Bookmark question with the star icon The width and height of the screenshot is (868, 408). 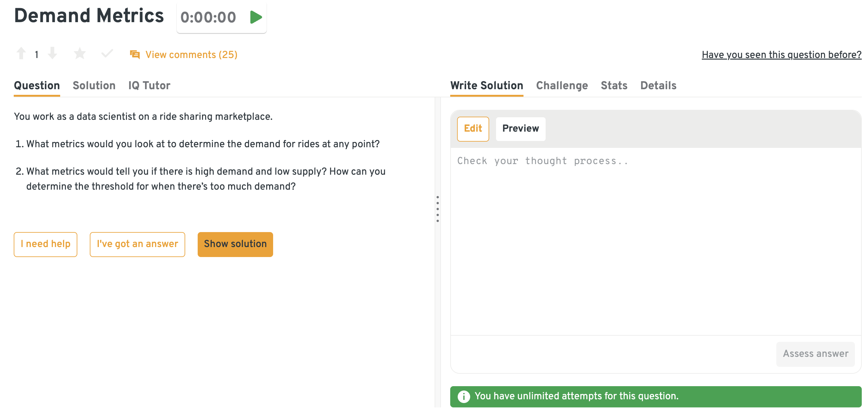click(80, 54)
